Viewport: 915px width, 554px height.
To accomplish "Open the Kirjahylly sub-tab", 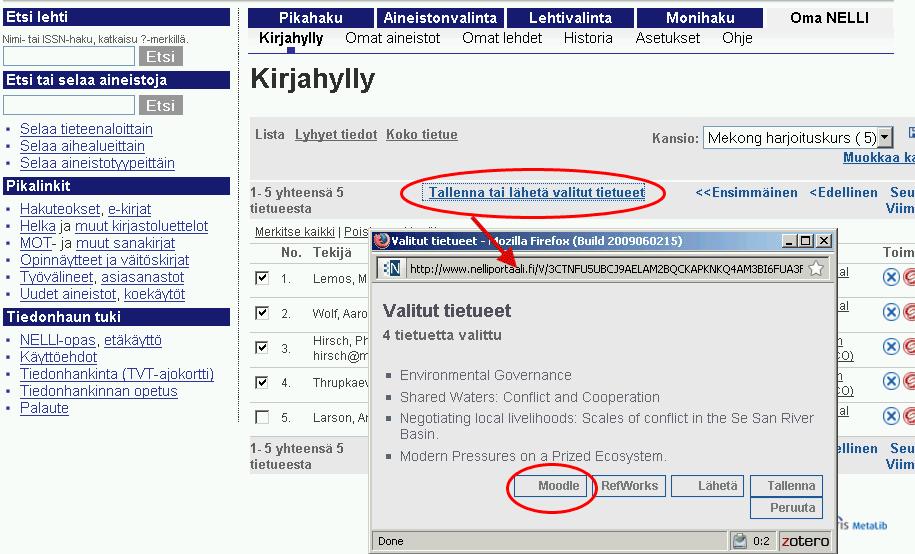I will click(x=291, y=38).
